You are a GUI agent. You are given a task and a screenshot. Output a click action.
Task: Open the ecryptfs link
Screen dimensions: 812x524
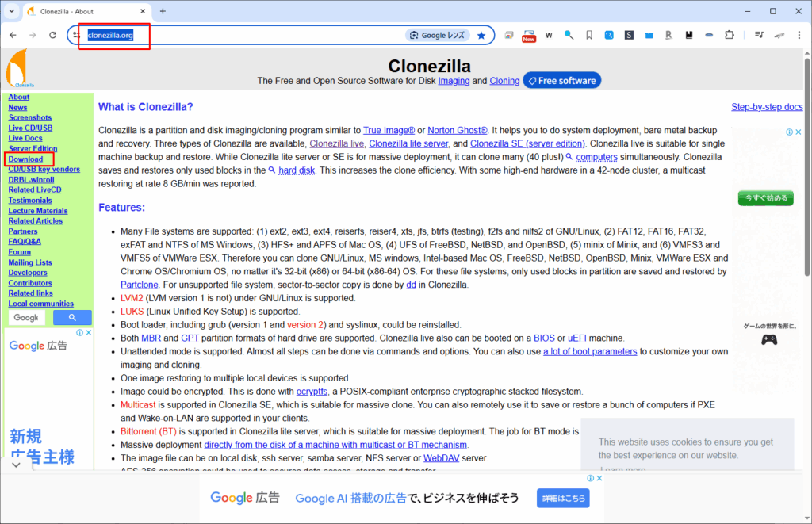(312, 392)
